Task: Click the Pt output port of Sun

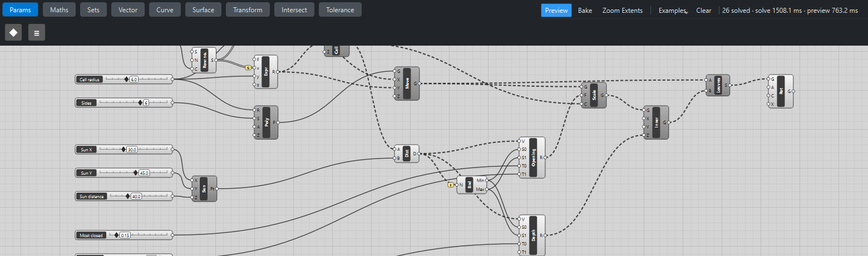Action: (x=217, y=189)
